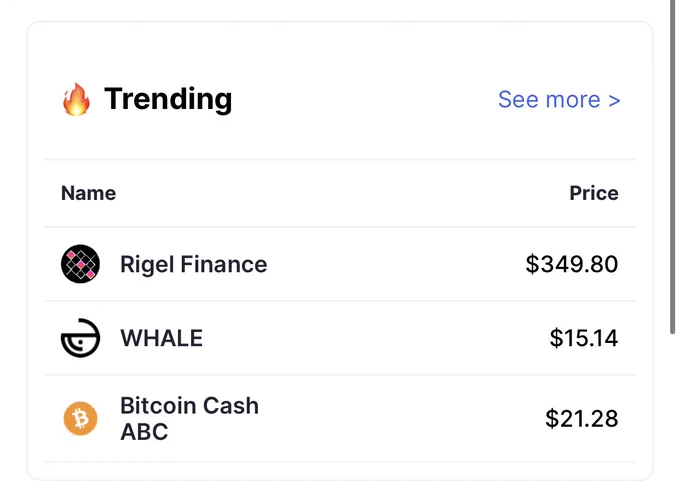Click the fire emoji beside Trending
Screen dimensions: 680x487
click(x=76, y=99)
